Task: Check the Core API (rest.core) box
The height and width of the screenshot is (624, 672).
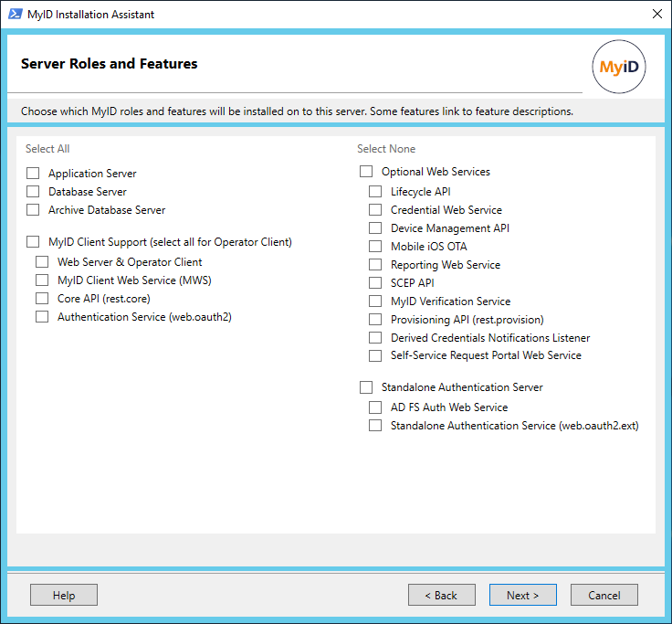Action: point(42,299)
